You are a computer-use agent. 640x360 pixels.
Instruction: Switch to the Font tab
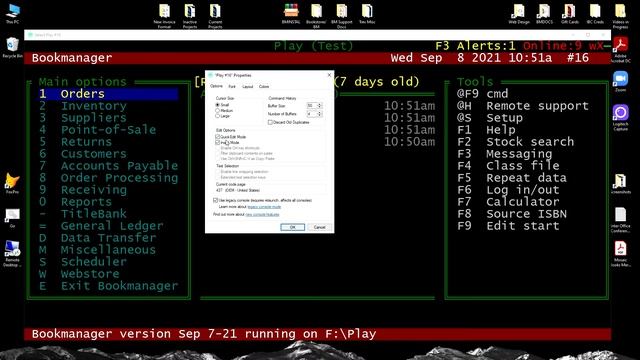pos(232,87)
